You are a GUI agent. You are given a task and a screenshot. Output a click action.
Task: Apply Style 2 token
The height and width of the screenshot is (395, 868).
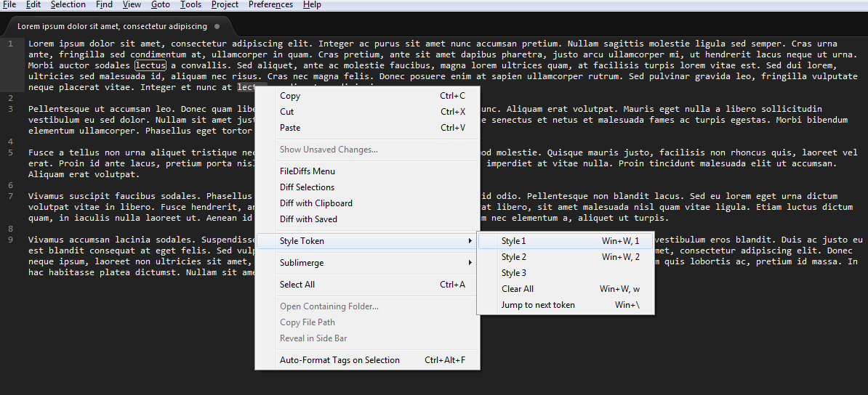coord(566,257)
